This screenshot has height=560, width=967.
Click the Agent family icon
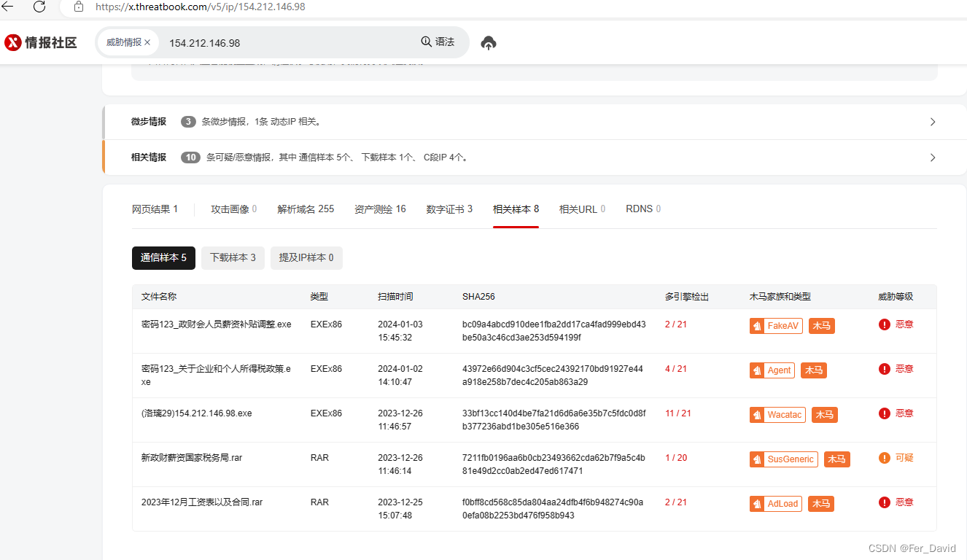click(x=757, y=370)
